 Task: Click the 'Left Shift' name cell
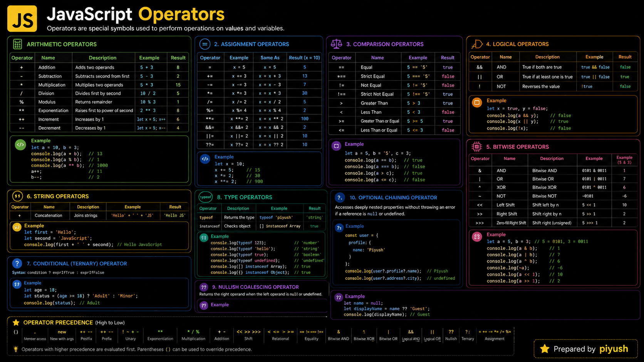[505, 205]
